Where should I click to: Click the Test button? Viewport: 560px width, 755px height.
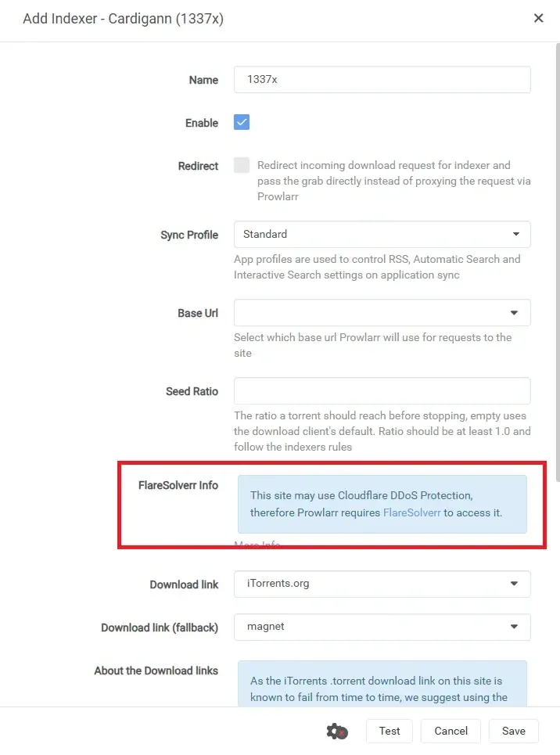point(389,731)
